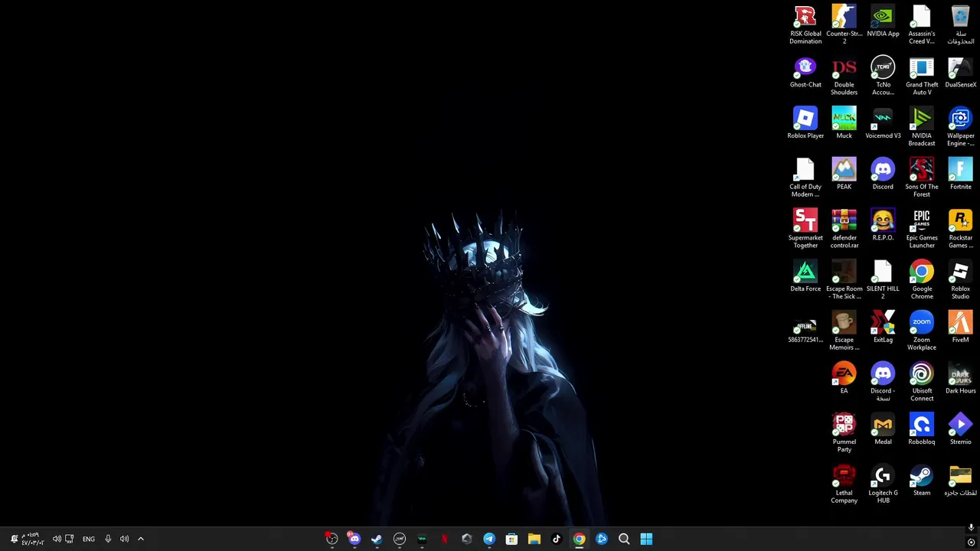Select the Dark Hours desktop icon

click(x=960, y=379)
